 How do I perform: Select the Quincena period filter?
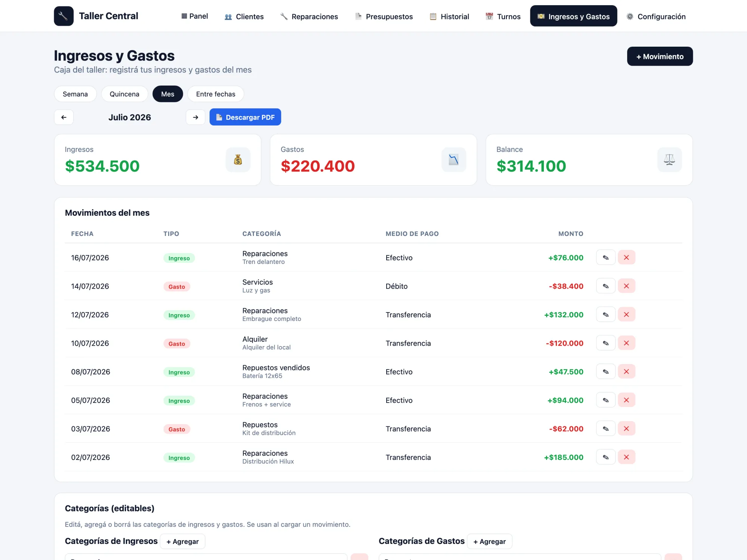(x=124, y=94)
